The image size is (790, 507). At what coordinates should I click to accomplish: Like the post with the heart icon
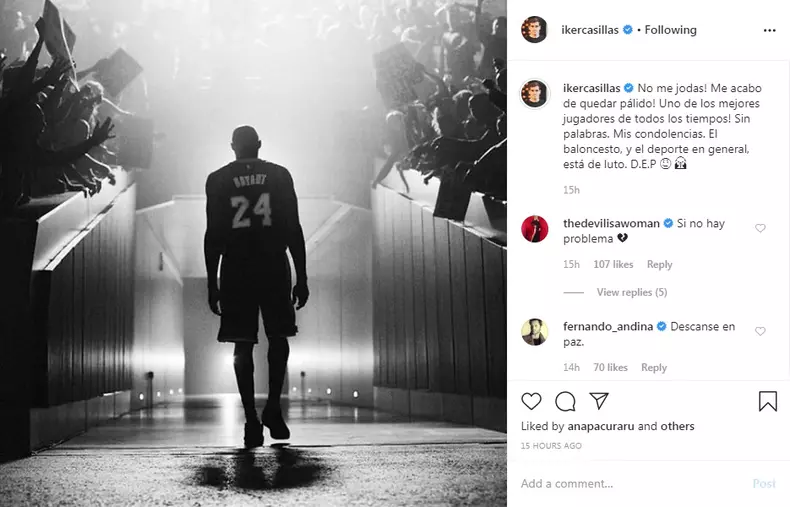tap(531, 401)
